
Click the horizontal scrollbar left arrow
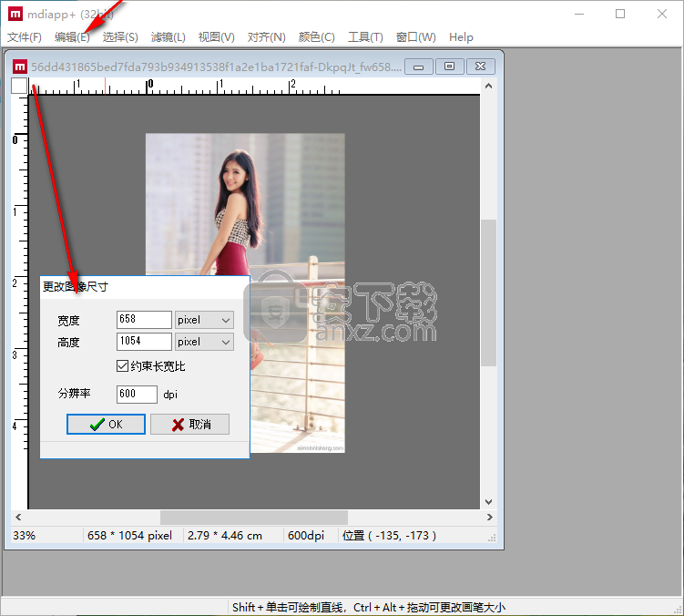pos(19,518)
